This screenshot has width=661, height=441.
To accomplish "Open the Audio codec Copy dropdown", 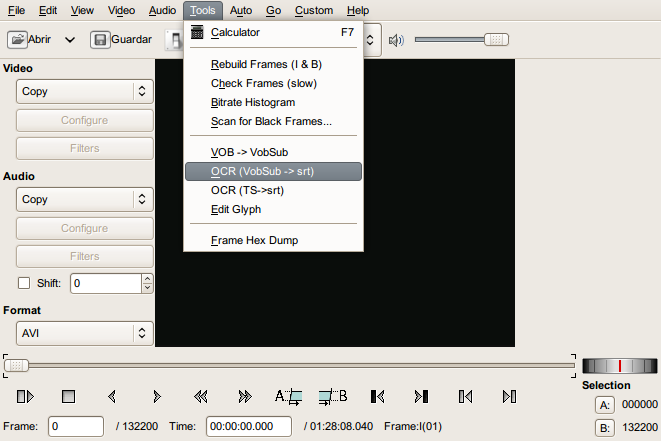I will point(84,199).
